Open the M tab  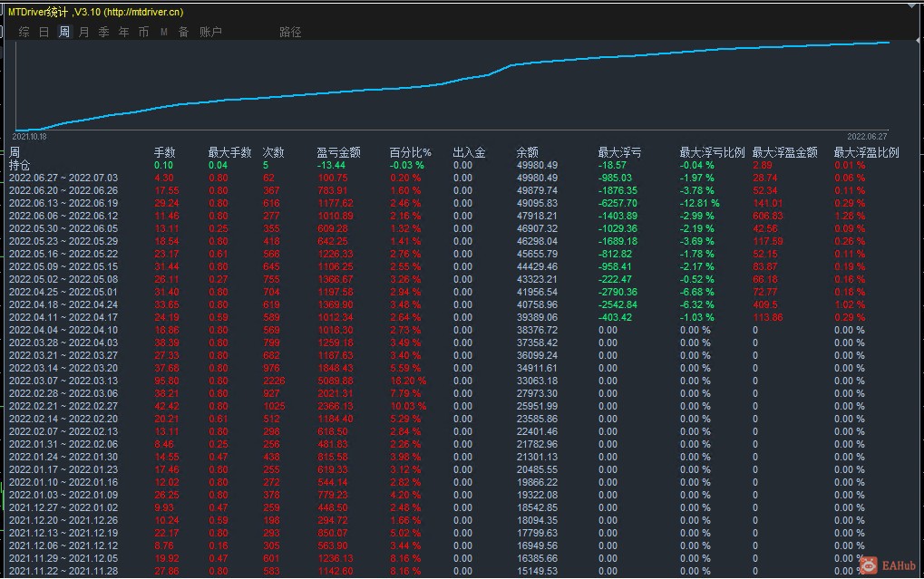coord(164,32)
